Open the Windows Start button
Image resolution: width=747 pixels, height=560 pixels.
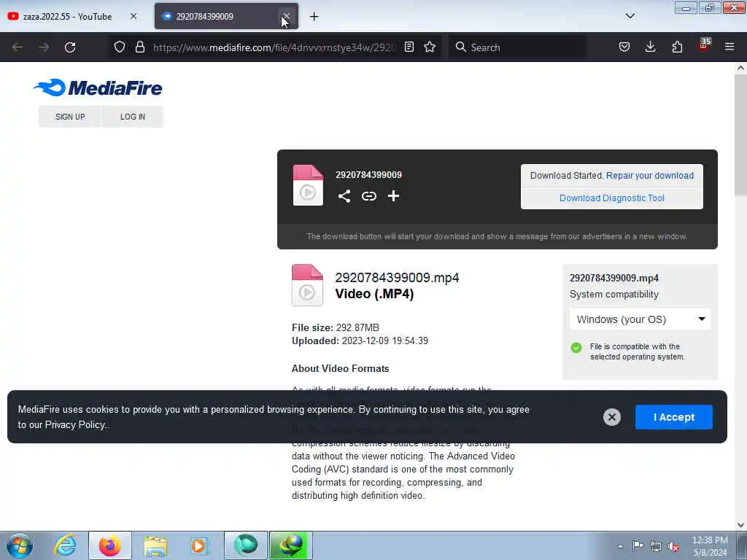(x=20, y=545)
